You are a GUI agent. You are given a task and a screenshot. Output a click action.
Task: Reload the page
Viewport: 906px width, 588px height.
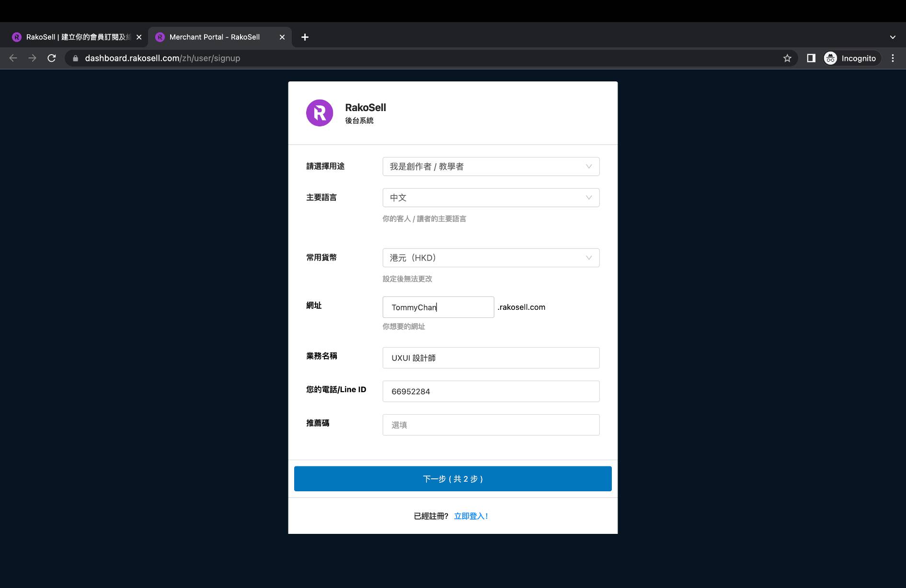(x=52, y=58)
